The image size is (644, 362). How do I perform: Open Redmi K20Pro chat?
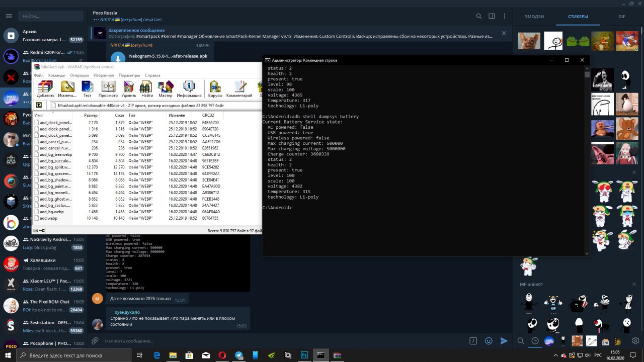click(x=43, y=56)
